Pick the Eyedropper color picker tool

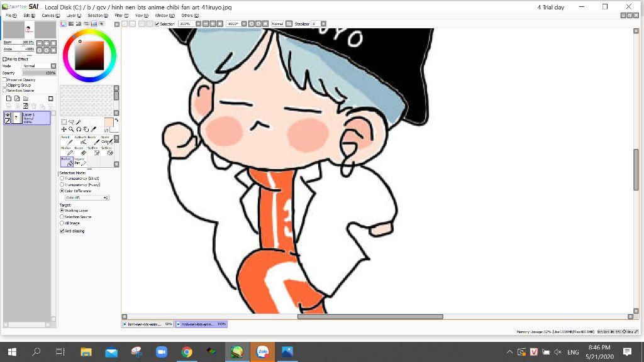click(x=94, y=129)
